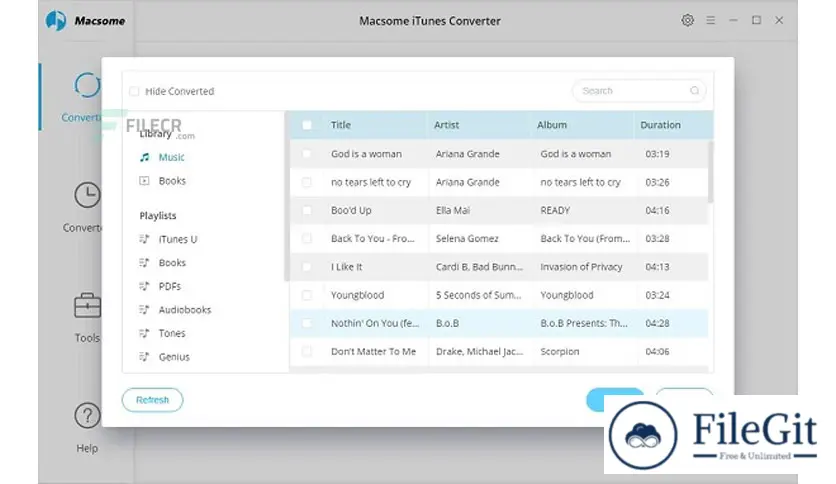Click the Playlists section heading
This screenshot has height=484, width=836.
[158, 215]
